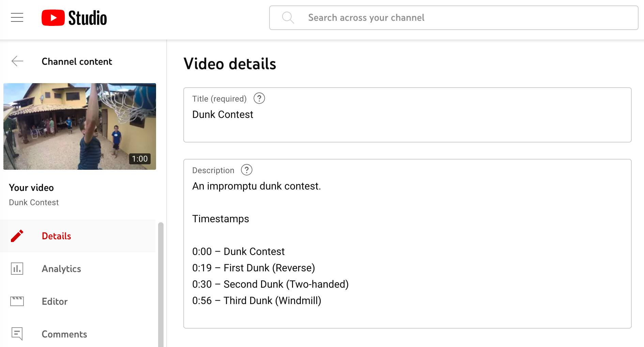Click the Editor clapperboard icon
The height and width of the screenshot is (347, 644).
tap(17, 301)
